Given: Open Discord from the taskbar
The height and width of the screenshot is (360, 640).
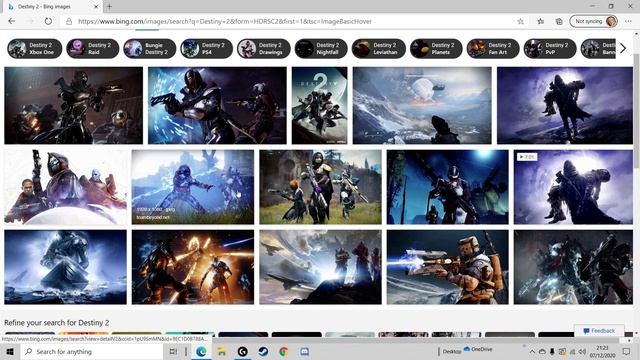Looking at the screenshot, I should (x=304, y=351).
